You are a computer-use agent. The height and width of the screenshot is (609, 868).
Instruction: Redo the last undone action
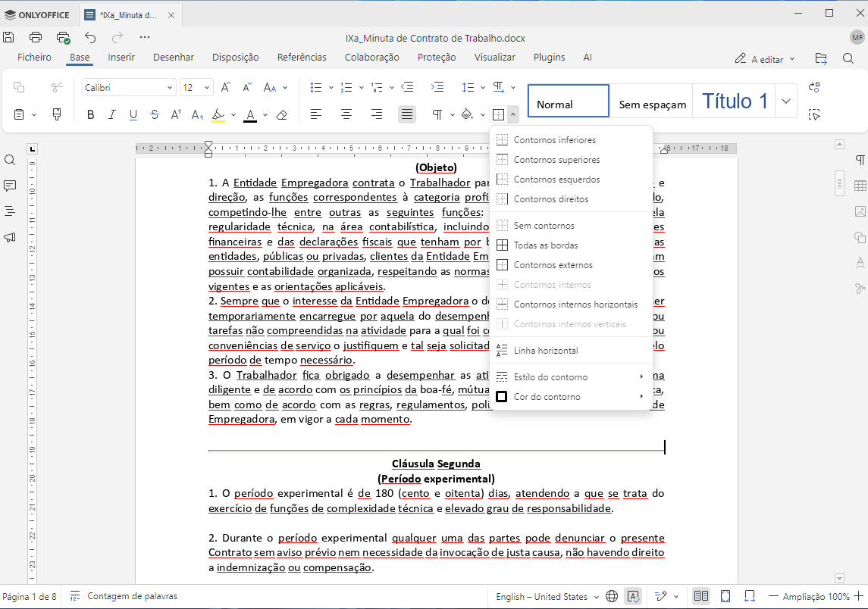pyautogui.click(x=118, y=37)
